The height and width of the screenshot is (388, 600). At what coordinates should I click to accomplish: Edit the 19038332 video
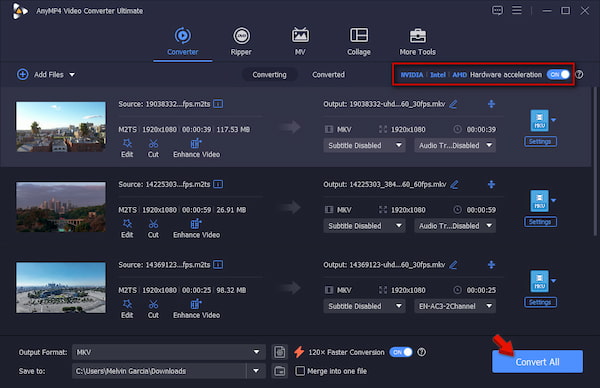[127, 148]
